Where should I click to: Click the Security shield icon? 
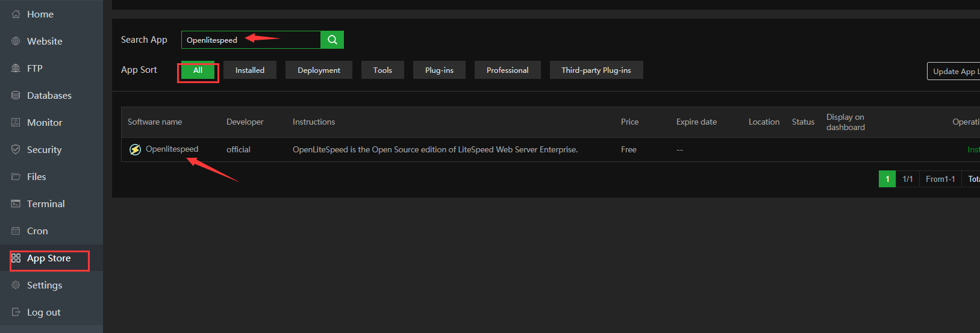click(16, 149)
